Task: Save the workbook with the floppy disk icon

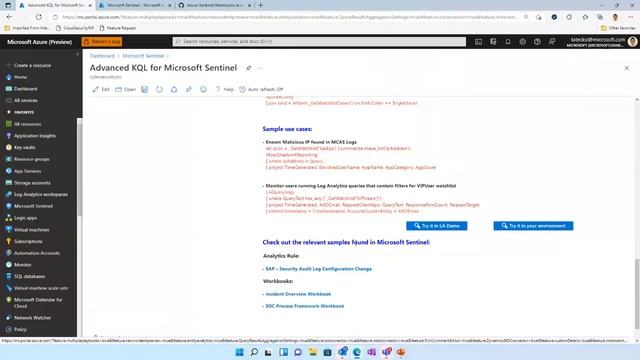Action: [144, 89]
